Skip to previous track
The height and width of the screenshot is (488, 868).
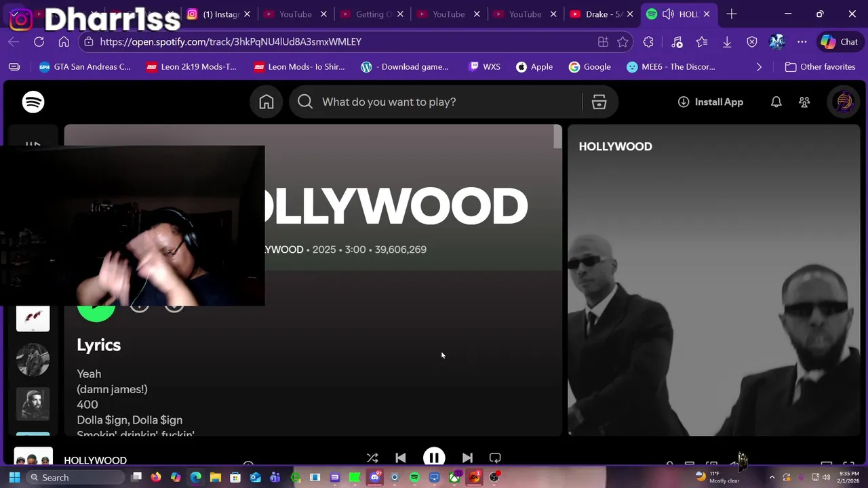pyautogui.click(x=401, y=458)
